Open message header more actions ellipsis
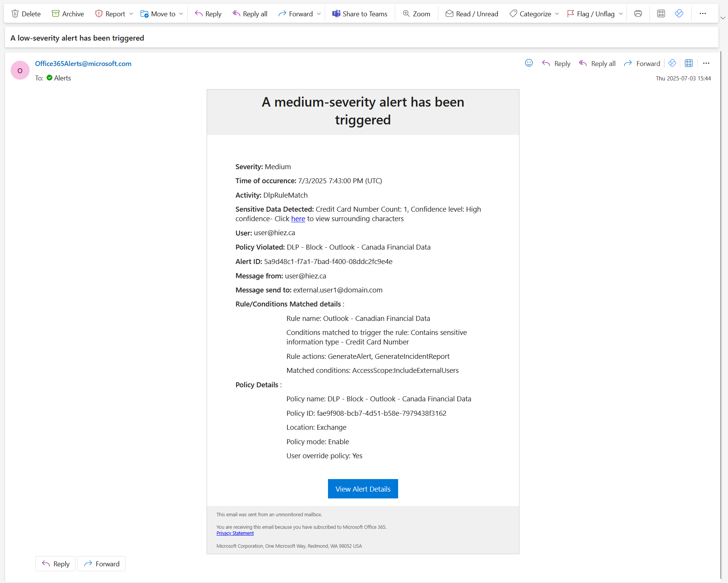Viewport: 728px width, 583px height. (x=706, y=63)
